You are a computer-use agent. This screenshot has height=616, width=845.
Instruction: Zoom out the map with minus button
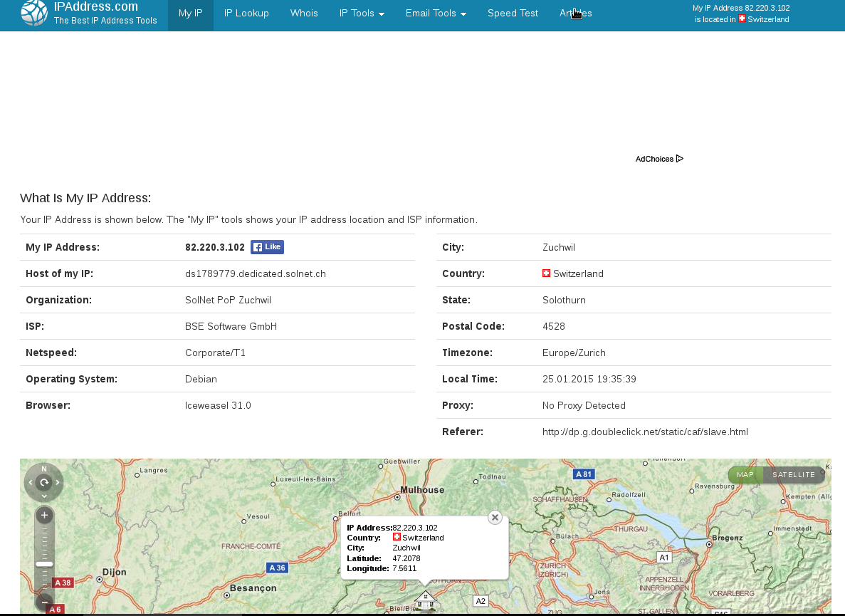point(44,602)
